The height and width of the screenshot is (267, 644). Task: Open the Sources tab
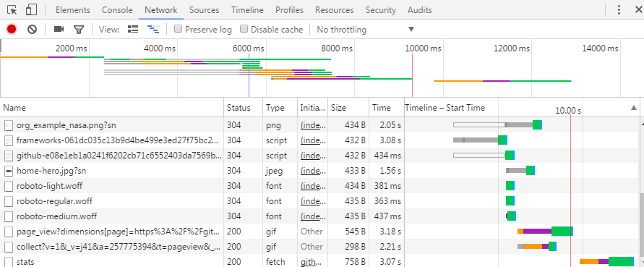click(204, 10)
